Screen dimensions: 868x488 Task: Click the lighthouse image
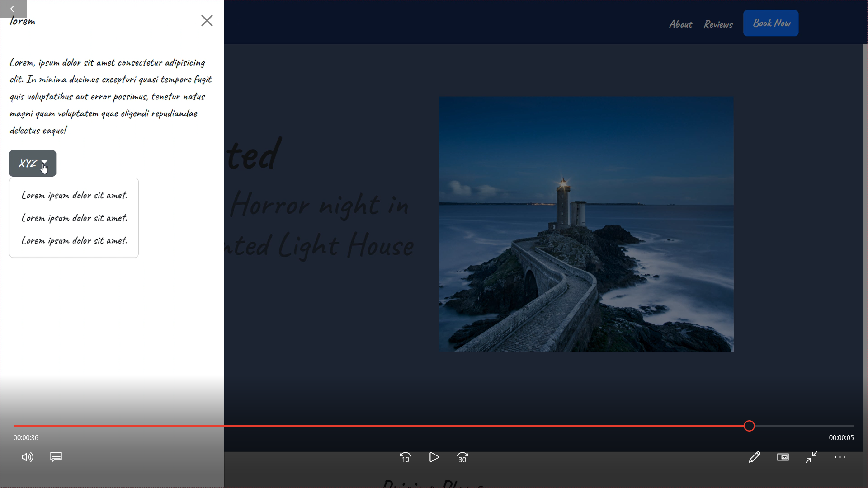click(x=586, y=224)
